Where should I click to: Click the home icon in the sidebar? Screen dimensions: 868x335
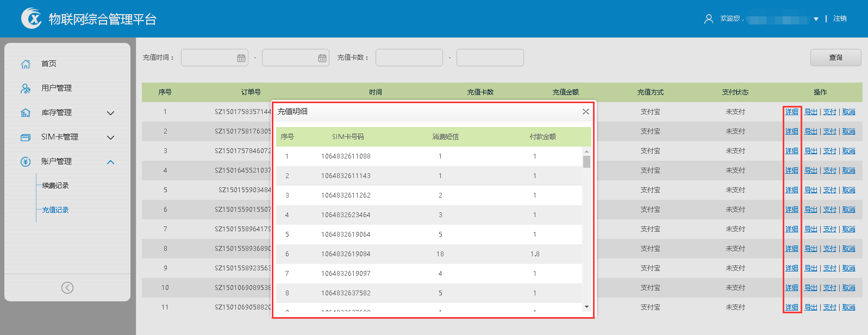(26, 64)
